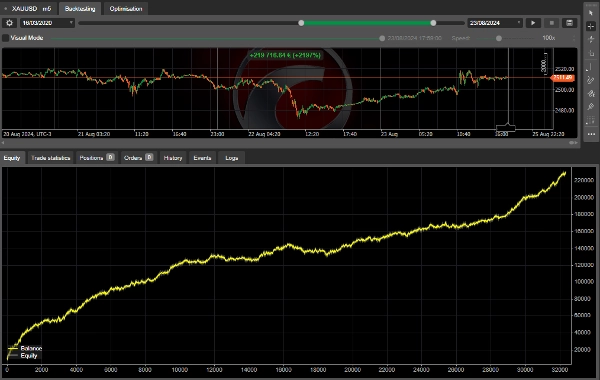Click the 22 Aug 04:20 time axis label

(x=264, y=134)
